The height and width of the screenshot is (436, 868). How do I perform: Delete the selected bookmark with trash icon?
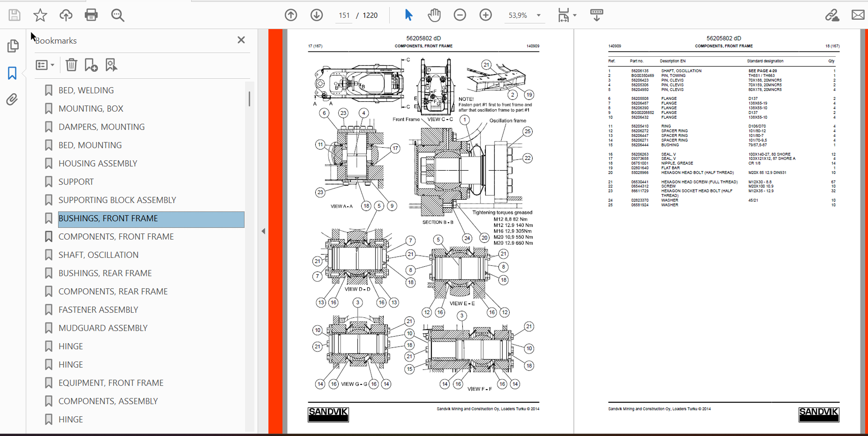point(71,65)
